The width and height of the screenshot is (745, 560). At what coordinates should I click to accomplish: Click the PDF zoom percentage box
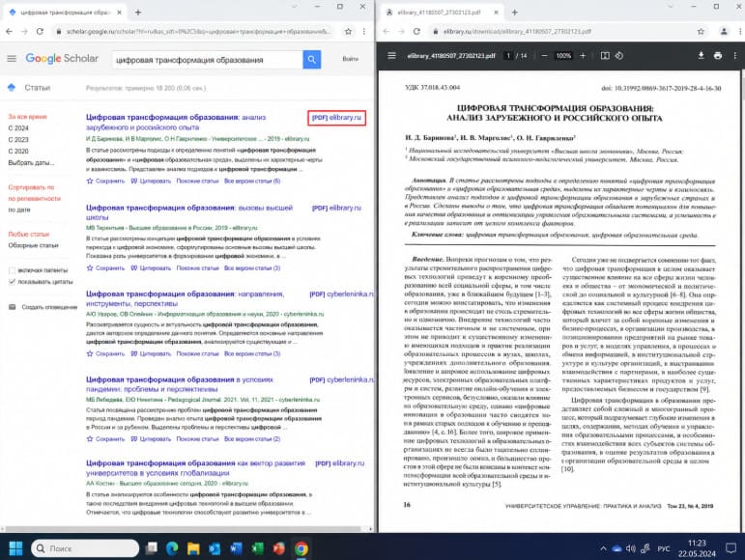click(563, 56)
